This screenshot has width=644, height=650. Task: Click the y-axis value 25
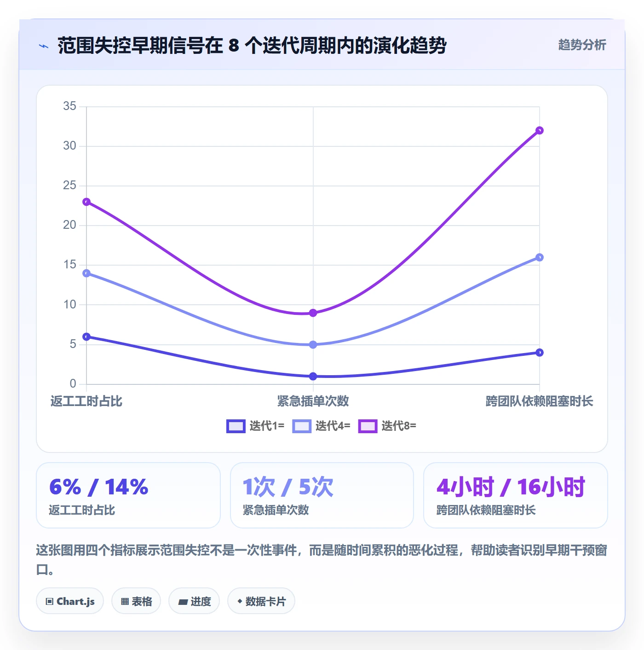[x=70, y=186]
